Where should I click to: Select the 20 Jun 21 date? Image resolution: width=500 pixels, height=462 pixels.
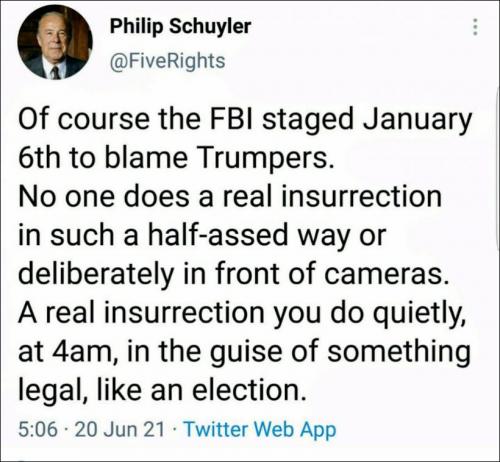(120, 429)
